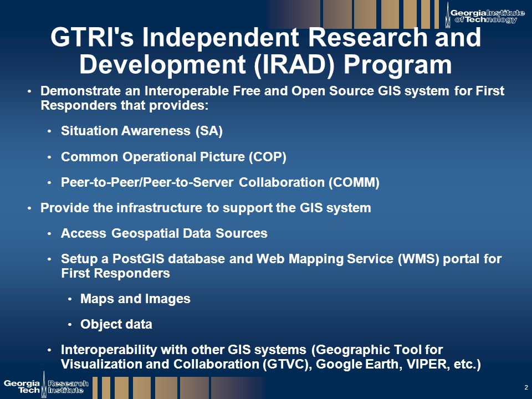Click "Provide the infrastructure to support the GIS system"
The width and height of the screenshot is (532, 399).
pyautogui.click(x=206, y=208)
